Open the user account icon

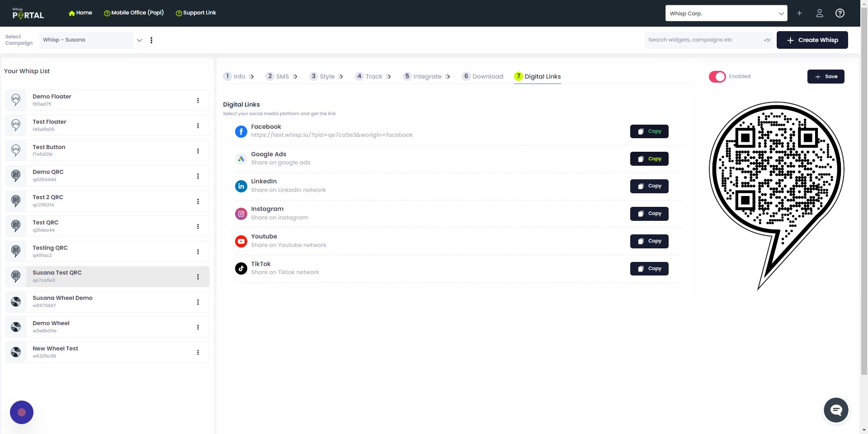(819, 13)
